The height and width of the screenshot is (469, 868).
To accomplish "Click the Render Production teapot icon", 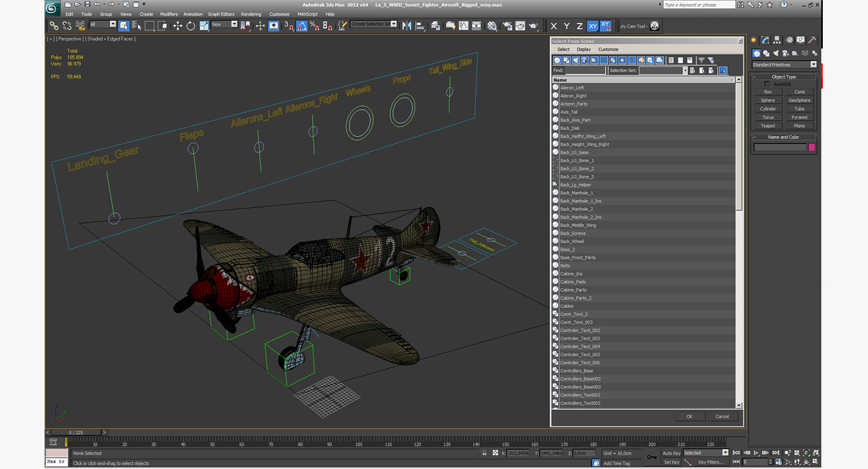I will (533, 26).
